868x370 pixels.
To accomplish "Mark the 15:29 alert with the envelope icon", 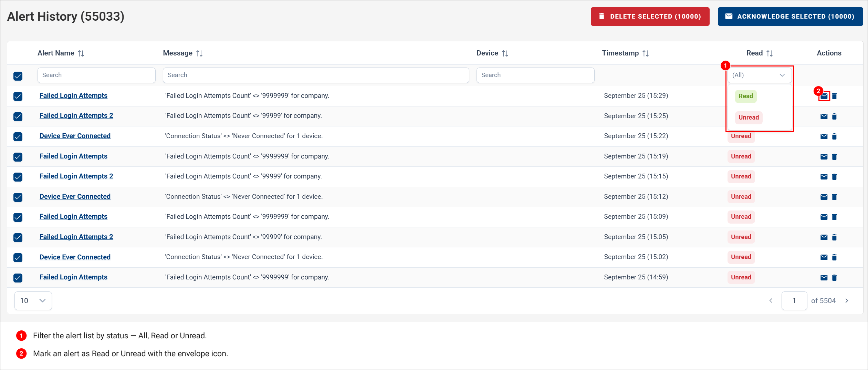I will pyautogui.click(x=824, y=96).
